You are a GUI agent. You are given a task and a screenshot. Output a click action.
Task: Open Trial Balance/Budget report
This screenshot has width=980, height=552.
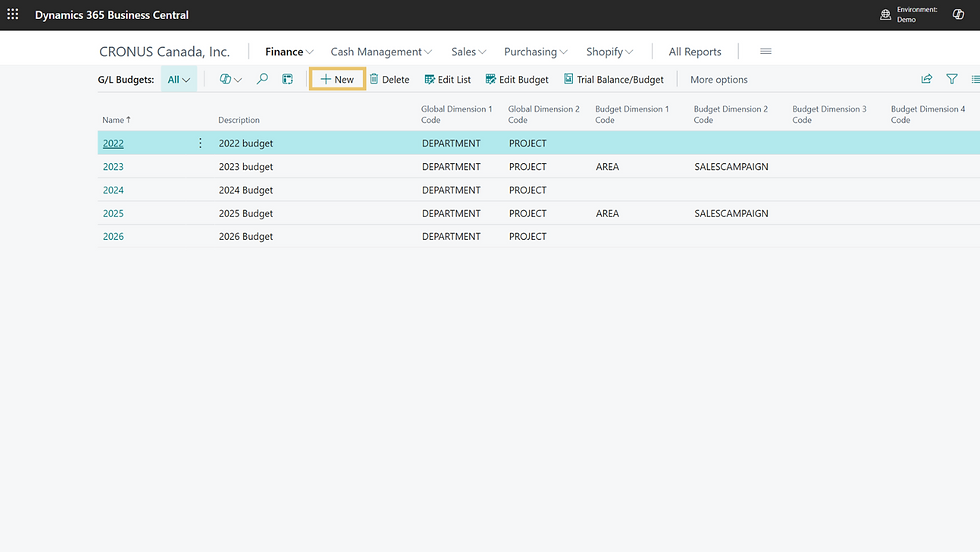click(613, 79)
